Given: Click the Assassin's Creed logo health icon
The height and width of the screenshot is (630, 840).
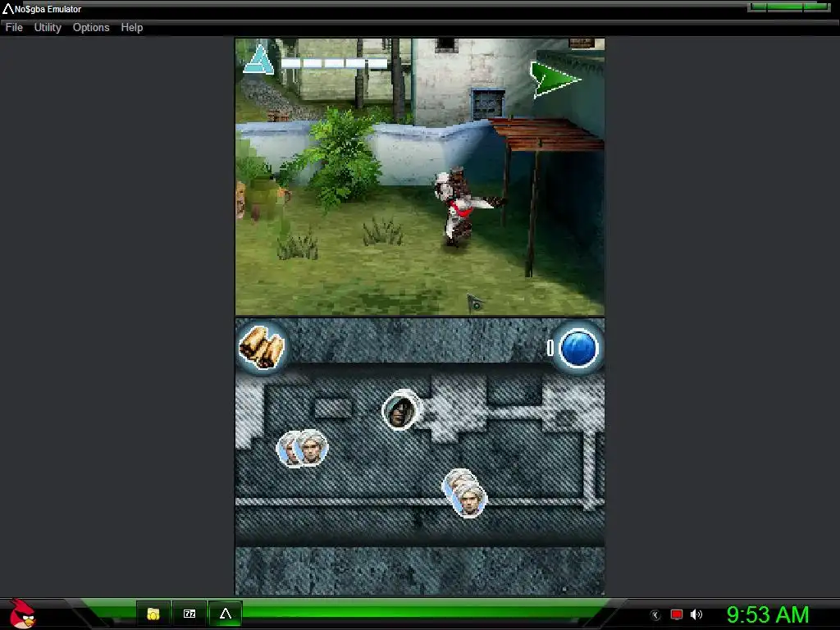Looking at the screenshot, I should point(258,59).
